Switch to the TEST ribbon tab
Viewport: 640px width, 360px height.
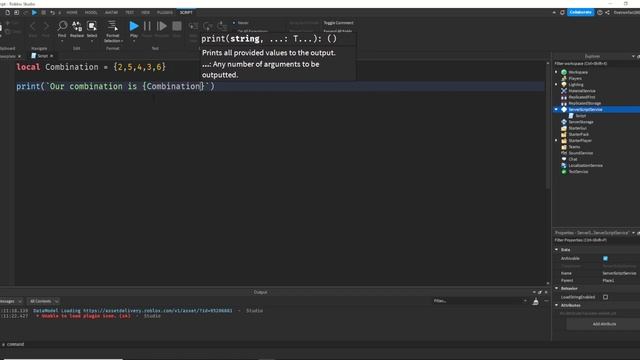pyautogui.click(x=129, y=13)
